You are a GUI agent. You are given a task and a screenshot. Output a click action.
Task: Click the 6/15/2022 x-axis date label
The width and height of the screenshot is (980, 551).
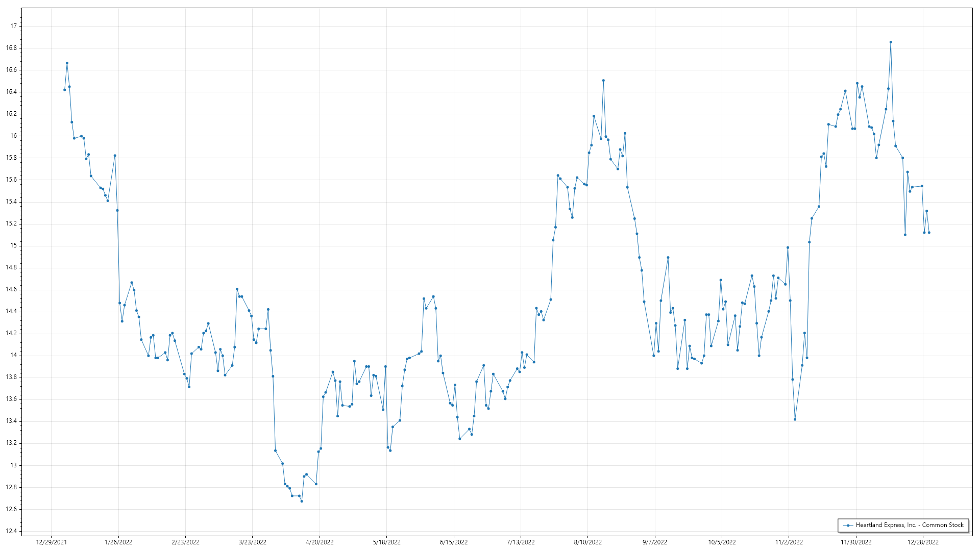[x=453, y=542]
